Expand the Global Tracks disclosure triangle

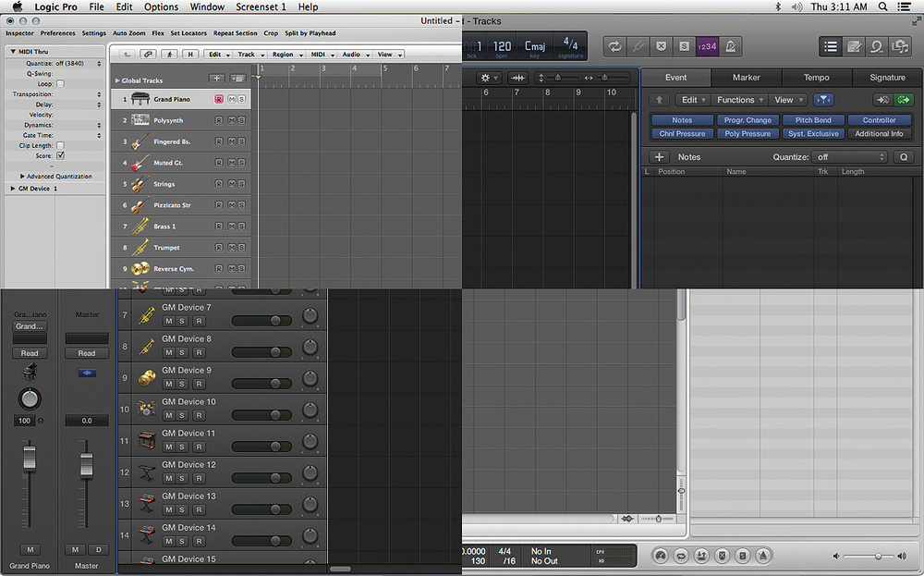tap(117, 80)
